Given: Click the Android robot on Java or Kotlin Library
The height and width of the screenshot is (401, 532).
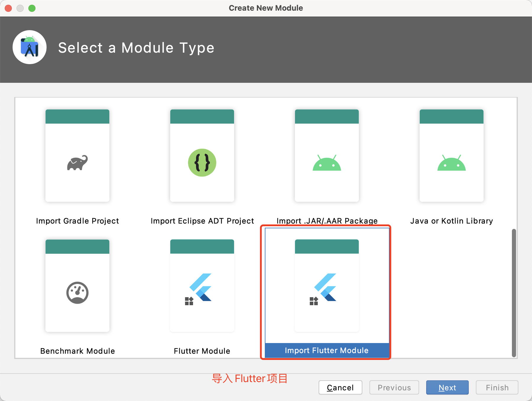Looking at the screenshot, I should (x=451, y=164).
